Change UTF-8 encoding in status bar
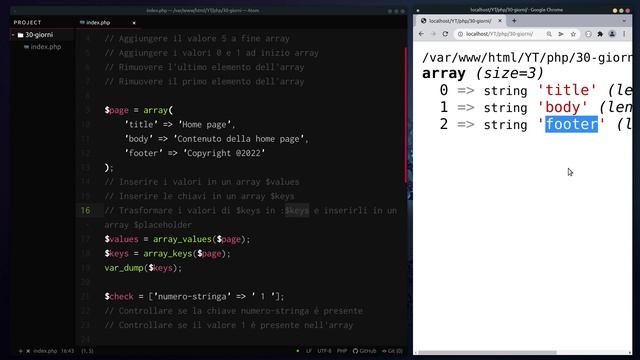640x360 pixels. (x=324, y=351)
